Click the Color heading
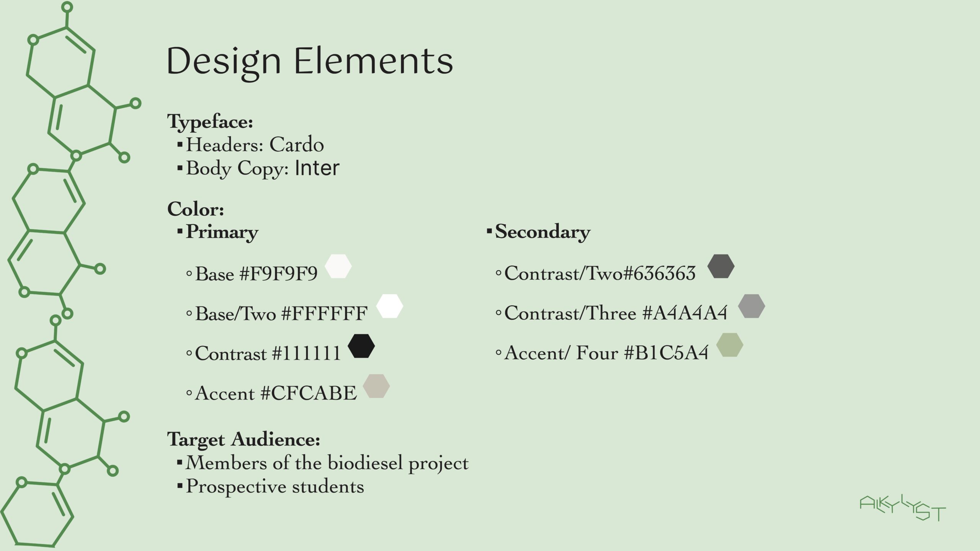This screenshot has width=980, height=551. click(196, 209)
